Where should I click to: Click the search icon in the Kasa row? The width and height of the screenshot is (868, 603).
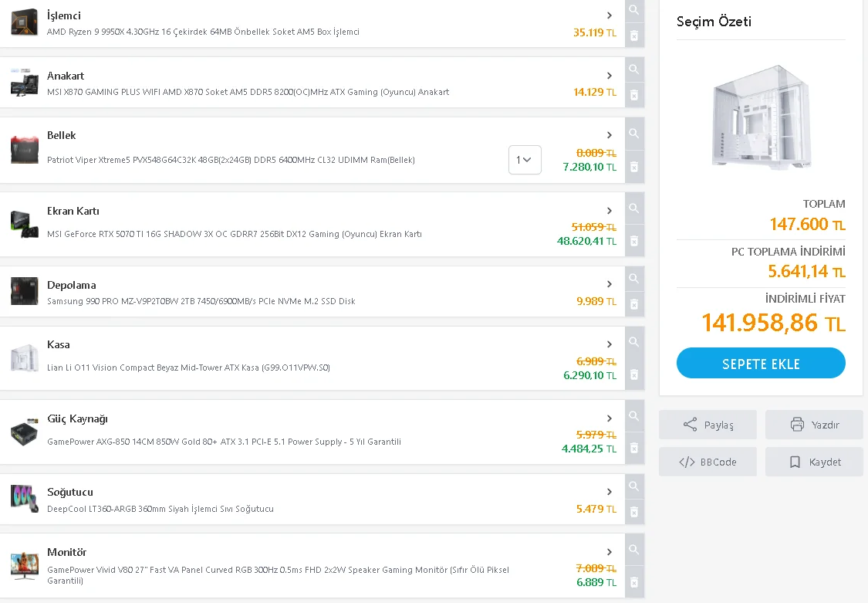click(633, 342)
